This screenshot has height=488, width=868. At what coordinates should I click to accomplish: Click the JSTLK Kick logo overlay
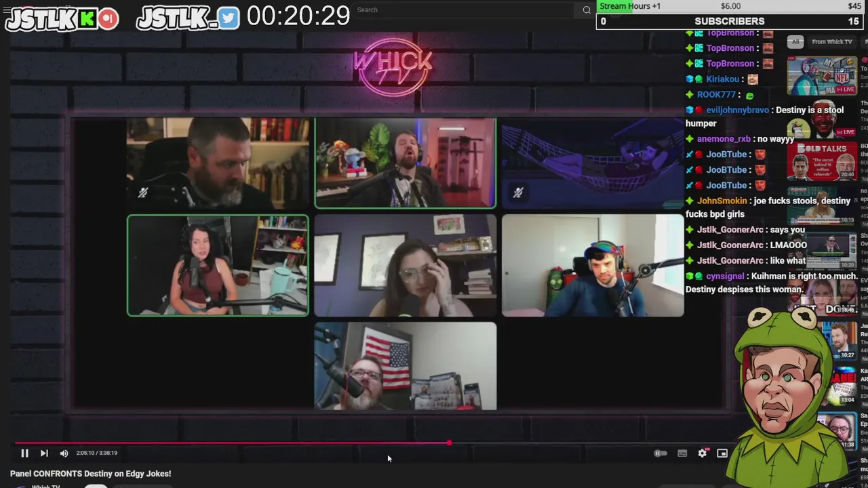tap(62, 18)
